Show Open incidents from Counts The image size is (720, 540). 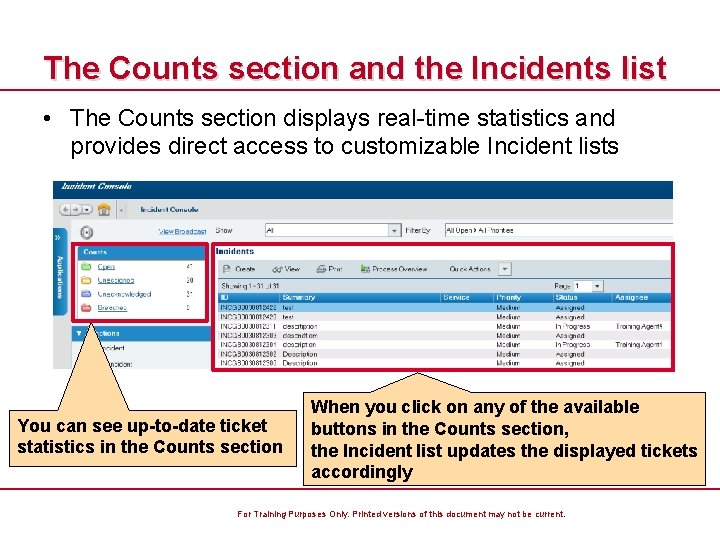(x=106, y=267)
